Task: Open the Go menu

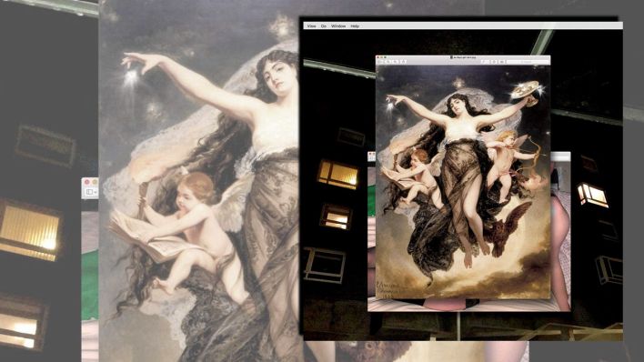Action: pyautogui.click(x=324, y=25)
